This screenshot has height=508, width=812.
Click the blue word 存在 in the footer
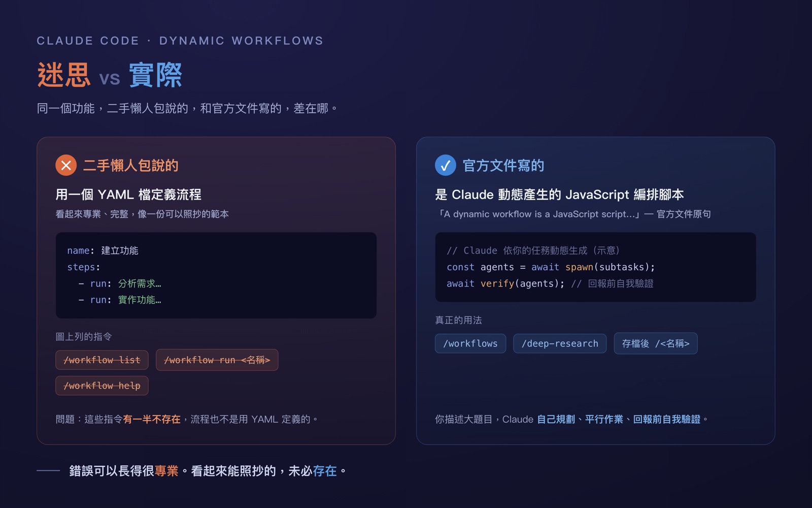tap(325, 471)
